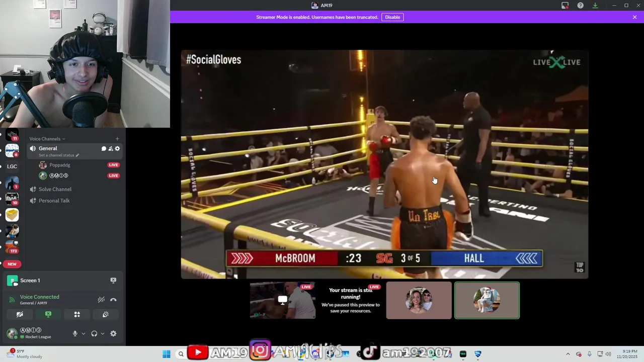The image size is (644, 362).
Task: Create a channel with the plus icon
Action: [117, 139]
